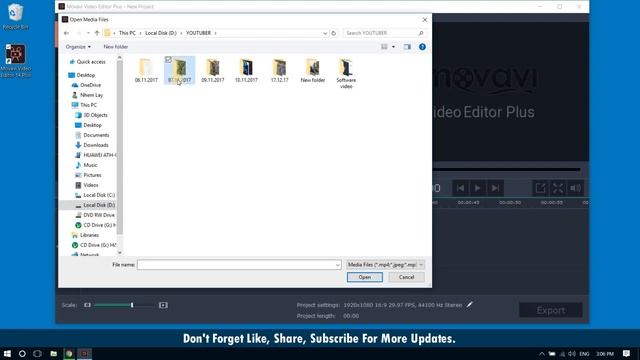Tick the checkbox on the highlighted folder
Image resolution: width=640 pixels, height=360 pixels.
point(168,60)
